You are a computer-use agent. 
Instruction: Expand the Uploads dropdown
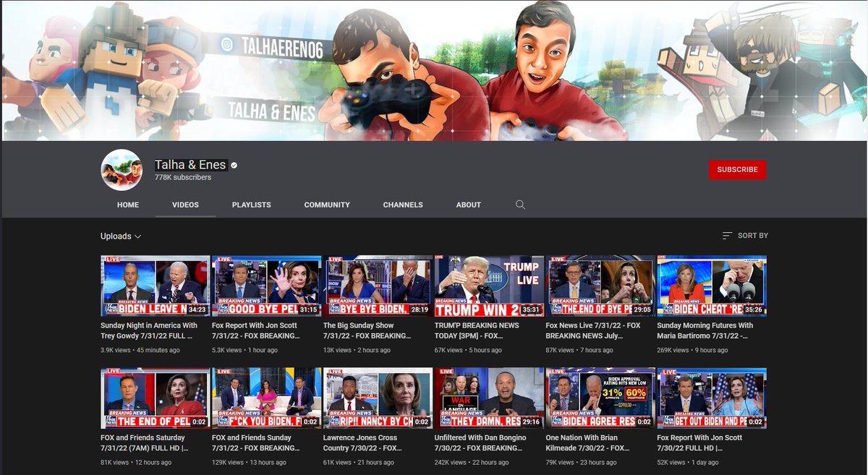point(121,236)
